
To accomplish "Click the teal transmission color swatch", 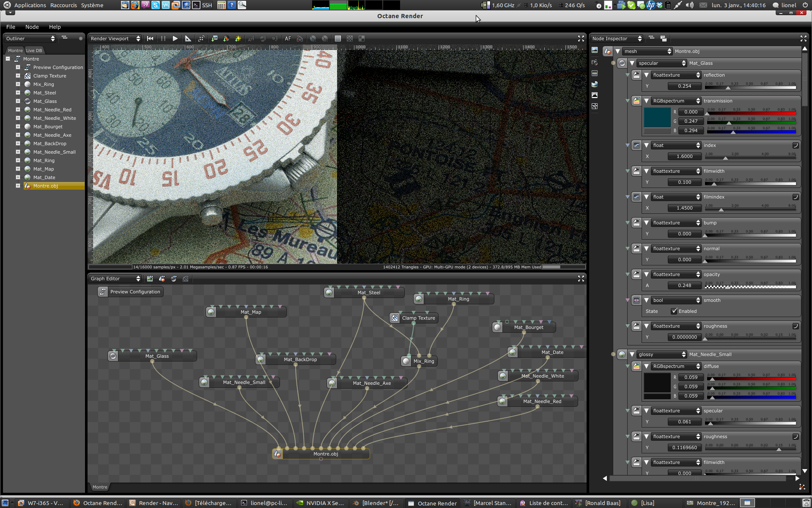I will (x=657, y=117).
